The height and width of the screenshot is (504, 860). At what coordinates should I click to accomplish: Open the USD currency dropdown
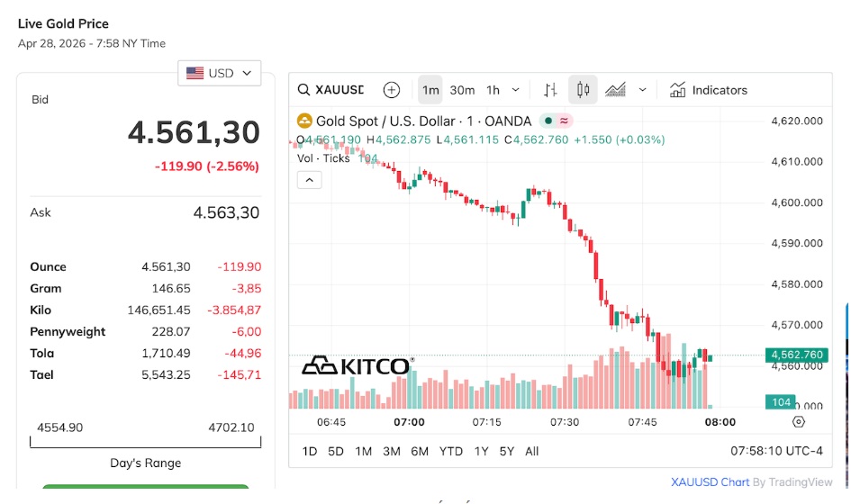pos(219,73)
